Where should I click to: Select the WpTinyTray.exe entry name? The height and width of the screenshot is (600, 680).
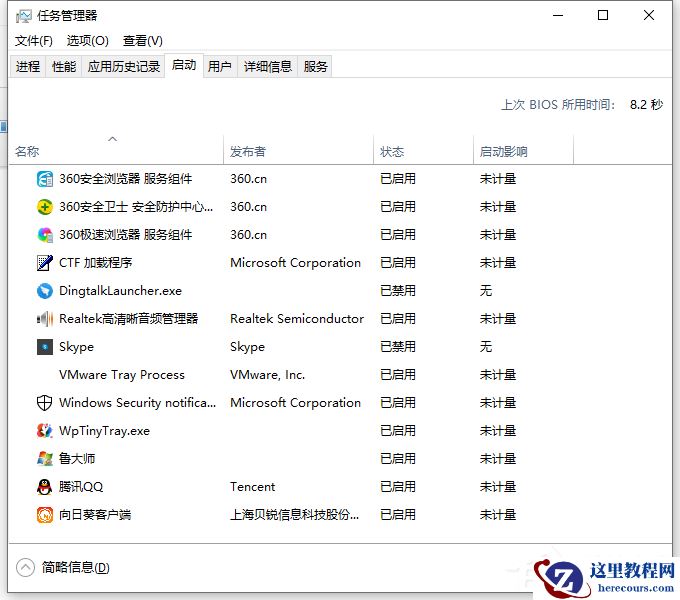click(x=105, y=431)
